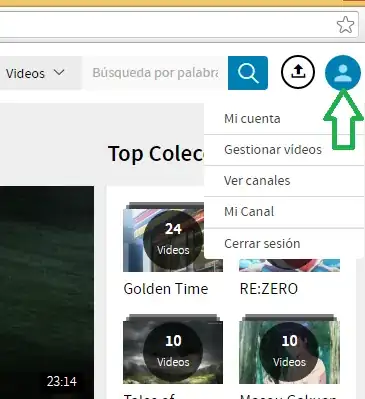Select Gestionar vídeos menu entry
Screen dimensions: 365x399
point(284,150)
